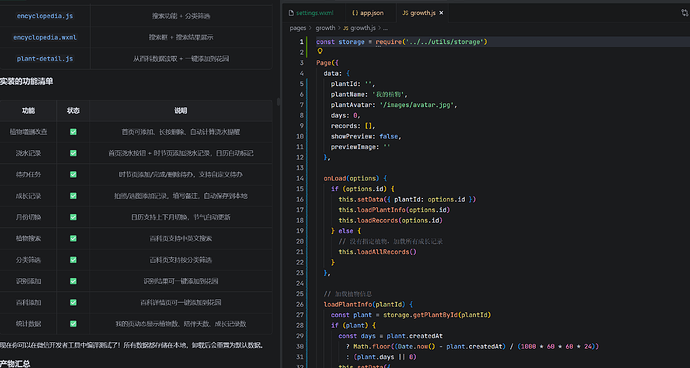Image resolution: width=690 pixels, height=368 pixels.
Task: Toggle the 识别添加 status checkmark
Action: coord(73,281)
